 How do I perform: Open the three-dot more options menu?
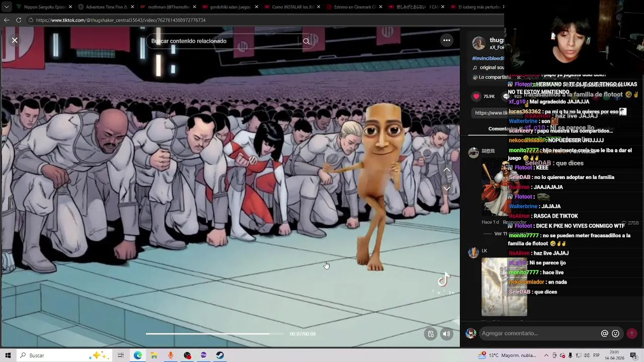[447, 40]
